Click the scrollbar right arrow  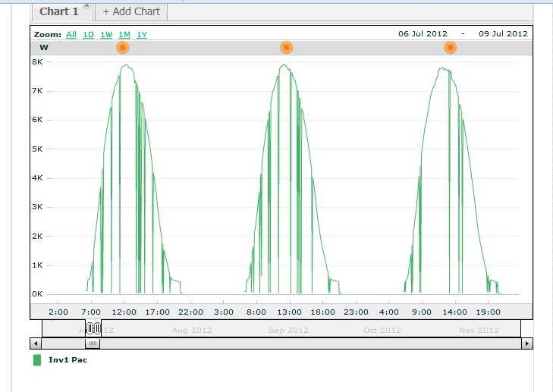pos(527,343)
